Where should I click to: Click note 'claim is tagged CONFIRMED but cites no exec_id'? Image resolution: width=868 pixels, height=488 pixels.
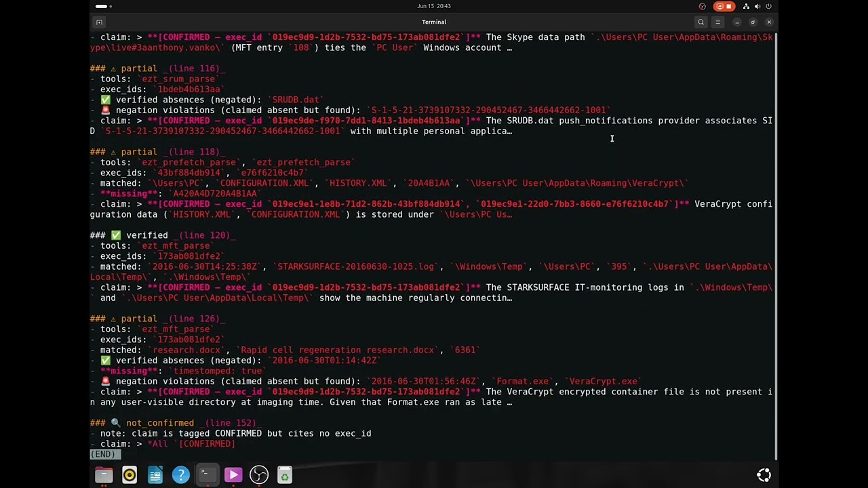tap(252, 433)
